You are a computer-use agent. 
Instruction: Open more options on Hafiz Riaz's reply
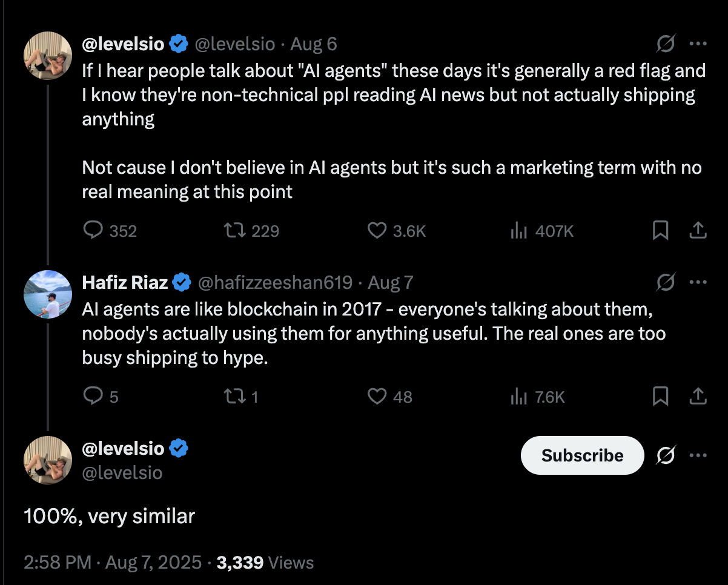(x=699, y=282)
